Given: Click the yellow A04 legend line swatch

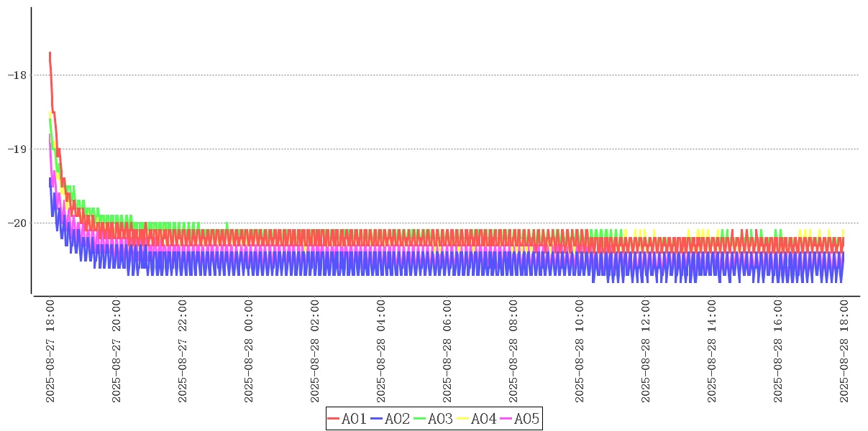Looking at the screenshot, I should (463, 419).
